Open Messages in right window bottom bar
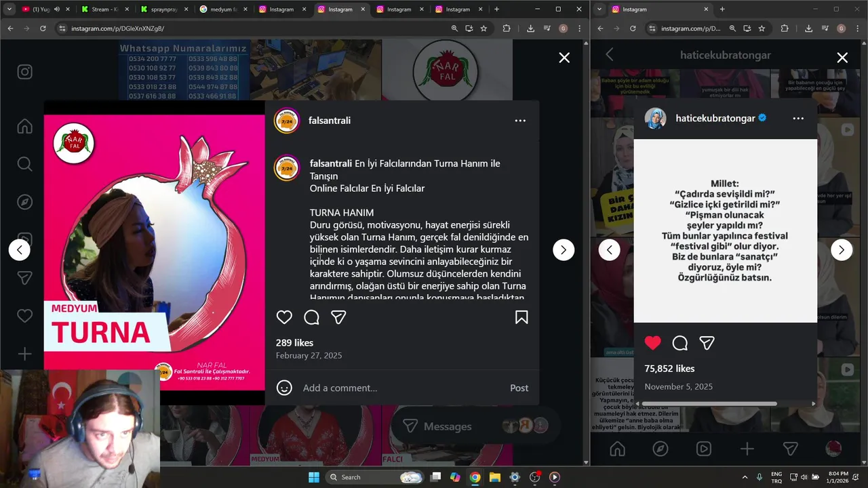Viewport: 868px width, 488px height. point(790,449)
